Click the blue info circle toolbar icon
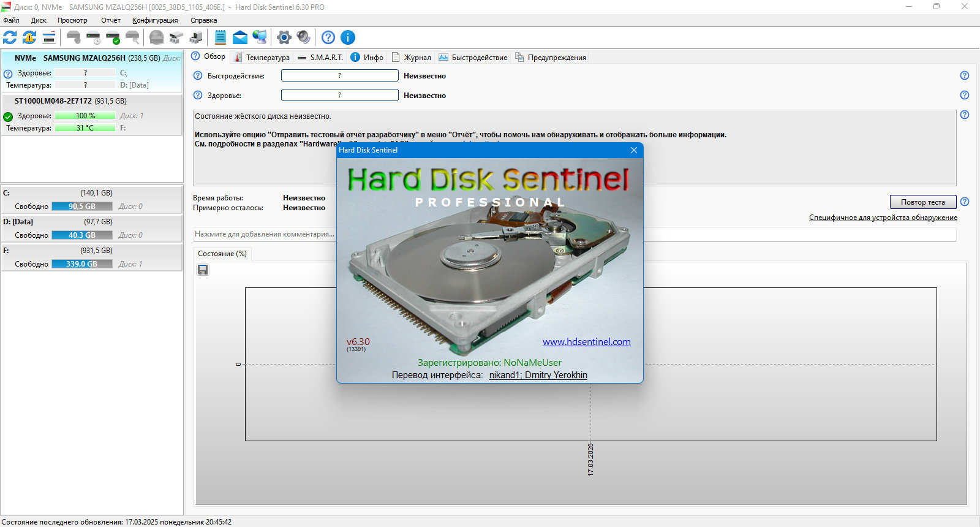This screenshot has height=527, width=980. tap(347, 37)
